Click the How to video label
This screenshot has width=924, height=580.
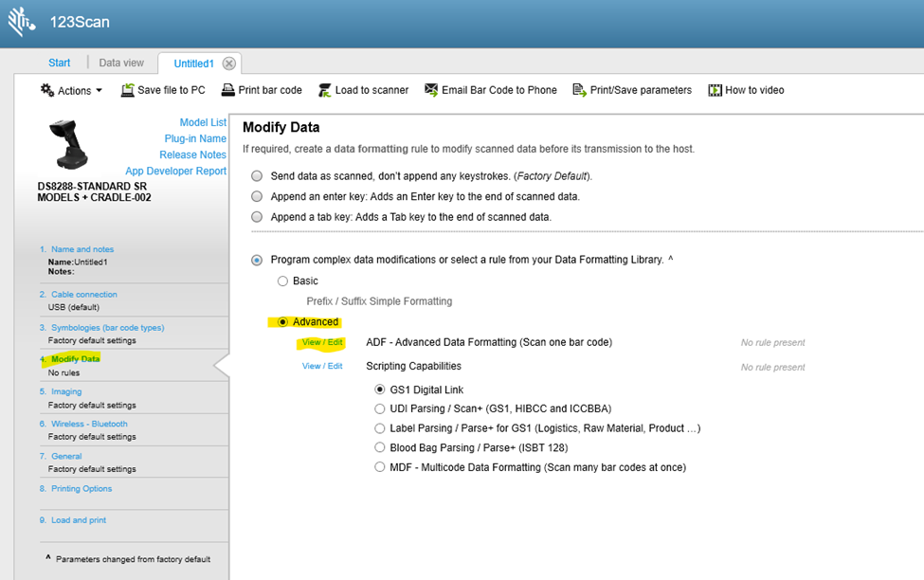click(x=754, y=90)
